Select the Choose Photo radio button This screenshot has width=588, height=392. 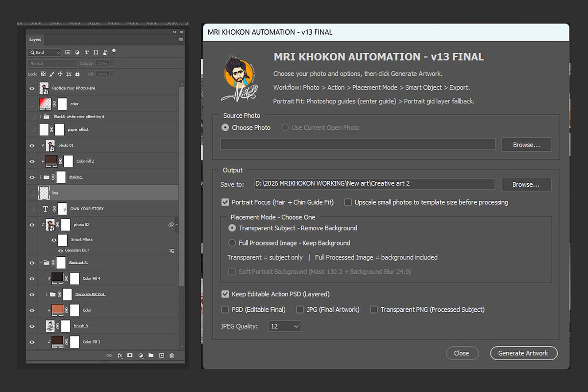tap(225, 127)
